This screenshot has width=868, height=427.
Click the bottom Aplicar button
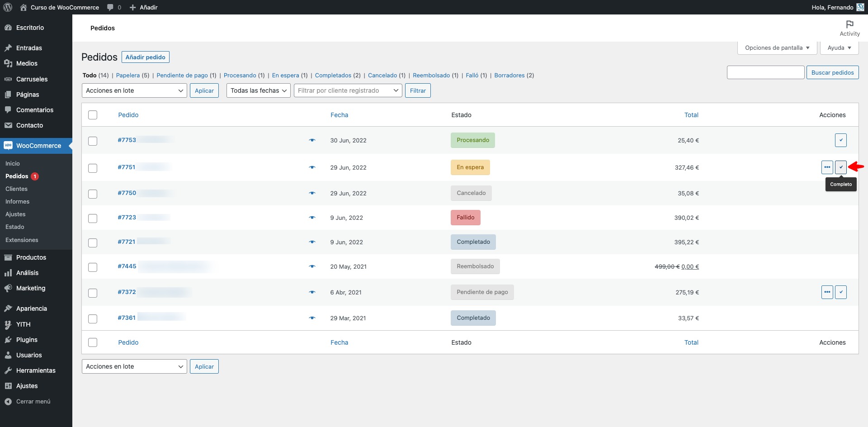pos(204,366)
